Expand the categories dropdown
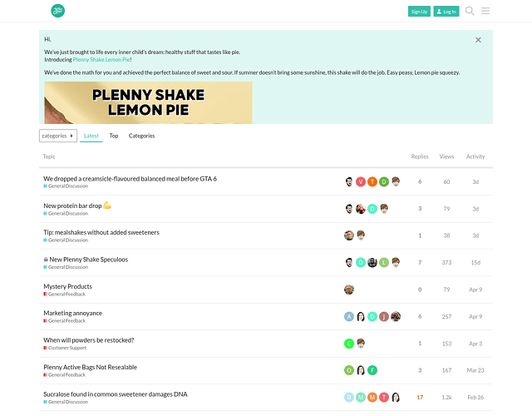This screenshot has width=532, height=416. [58, 136]
